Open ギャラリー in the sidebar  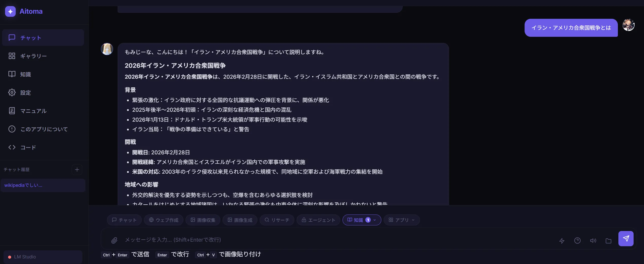(x=33, y=56)
